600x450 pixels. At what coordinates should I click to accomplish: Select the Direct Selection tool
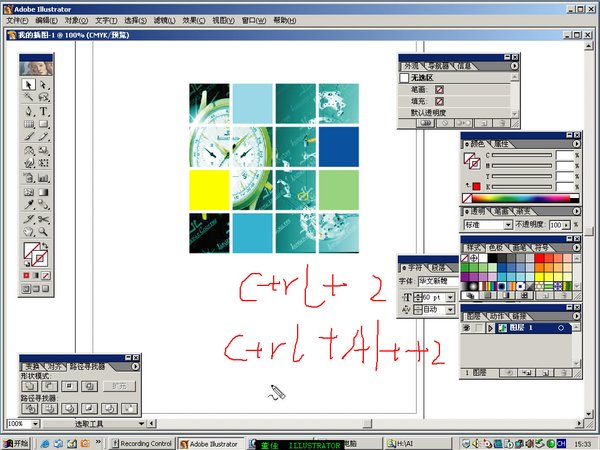coord(43,84)
